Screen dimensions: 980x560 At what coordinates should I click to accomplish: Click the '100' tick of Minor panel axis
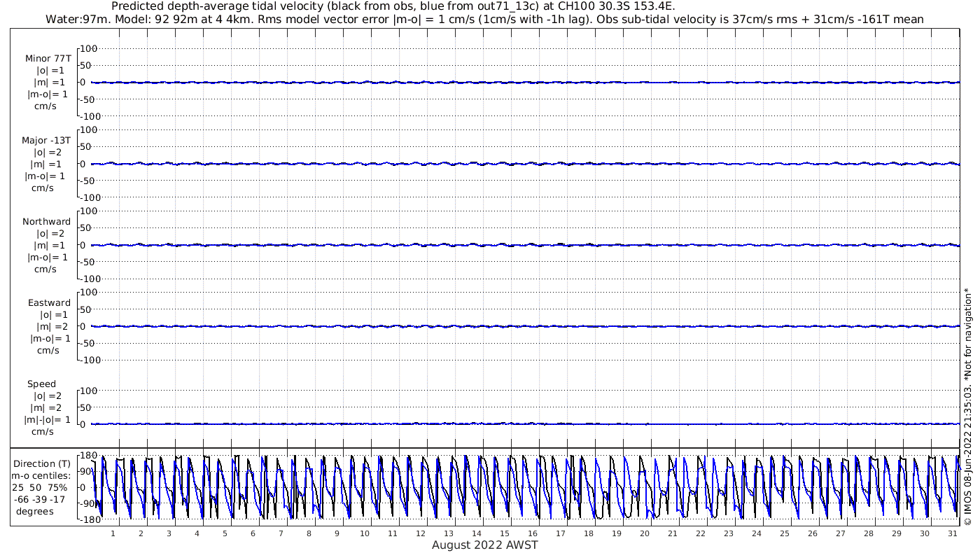coord(89,49)
